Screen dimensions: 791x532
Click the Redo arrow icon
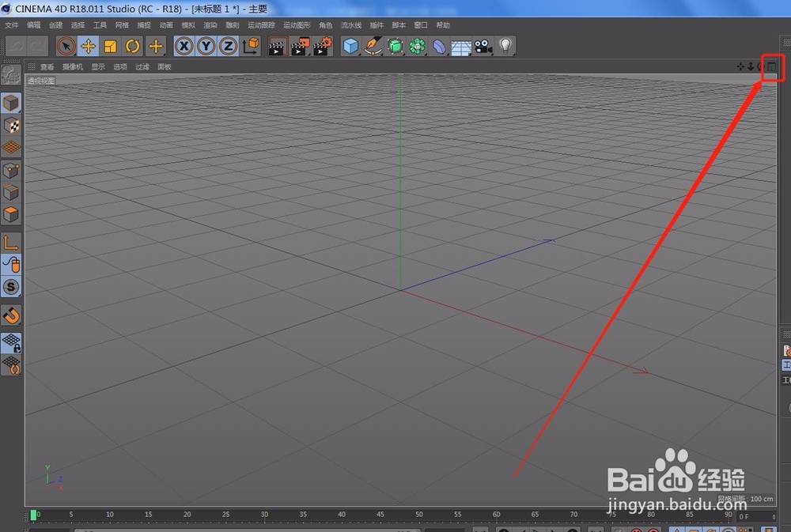point(38,47)
